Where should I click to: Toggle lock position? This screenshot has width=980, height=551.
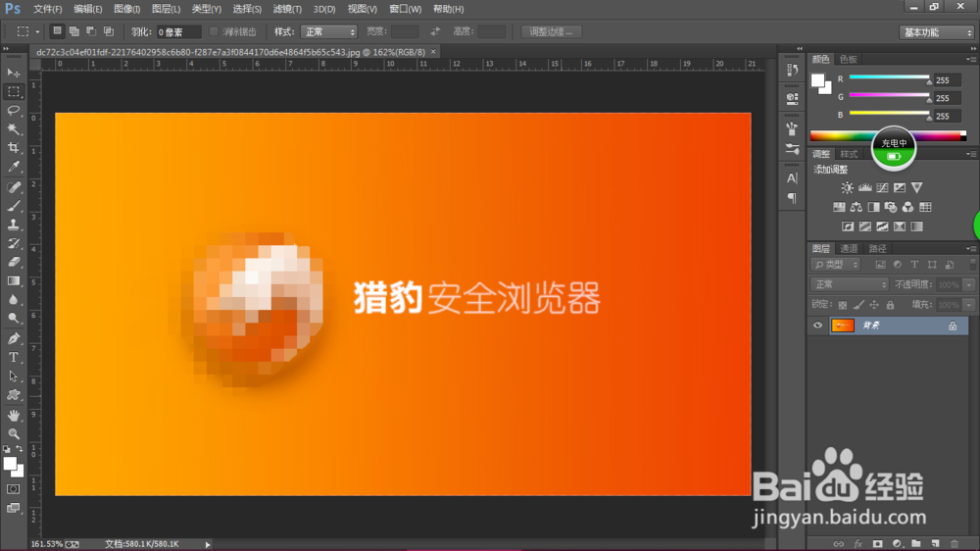[x=874, y=305]
